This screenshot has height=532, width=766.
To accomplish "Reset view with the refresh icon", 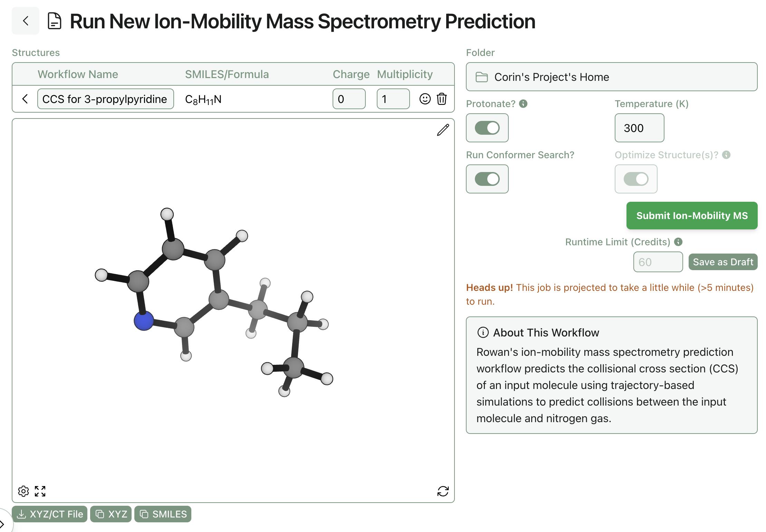I will [443, 491].
